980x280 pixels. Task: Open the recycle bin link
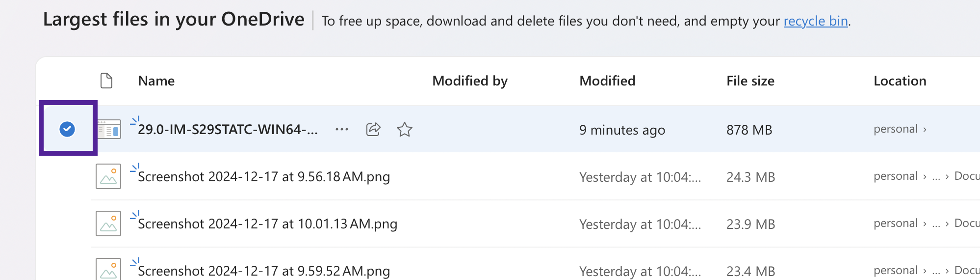[816, 21]
